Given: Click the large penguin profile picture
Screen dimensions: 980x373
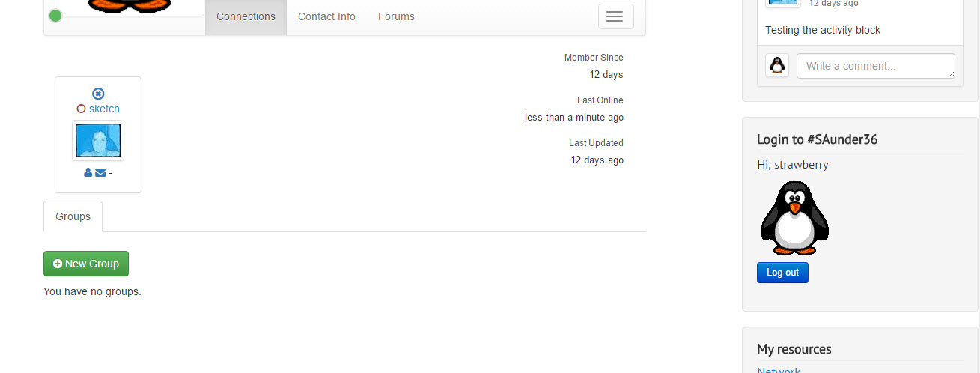Looking at the screenshot, I should pyautogui.click(x=794, y=218).
